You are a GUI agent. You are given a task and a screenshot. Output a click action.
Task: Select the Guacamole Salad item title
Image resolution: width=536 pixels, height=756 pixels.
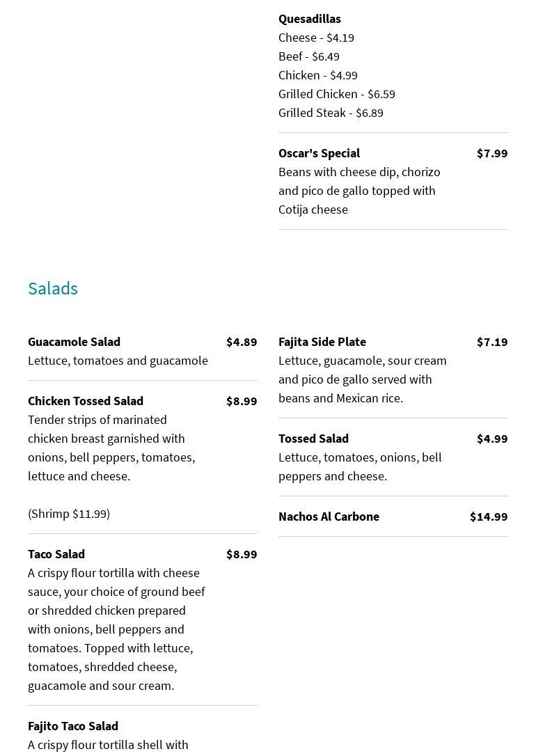tap(74, 342)
